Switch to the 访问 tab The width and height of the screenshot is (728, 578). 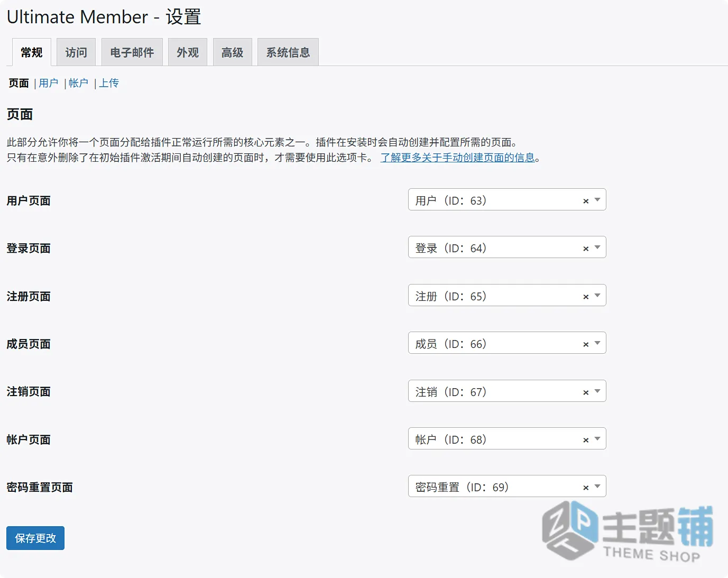[x=76, y=52]
